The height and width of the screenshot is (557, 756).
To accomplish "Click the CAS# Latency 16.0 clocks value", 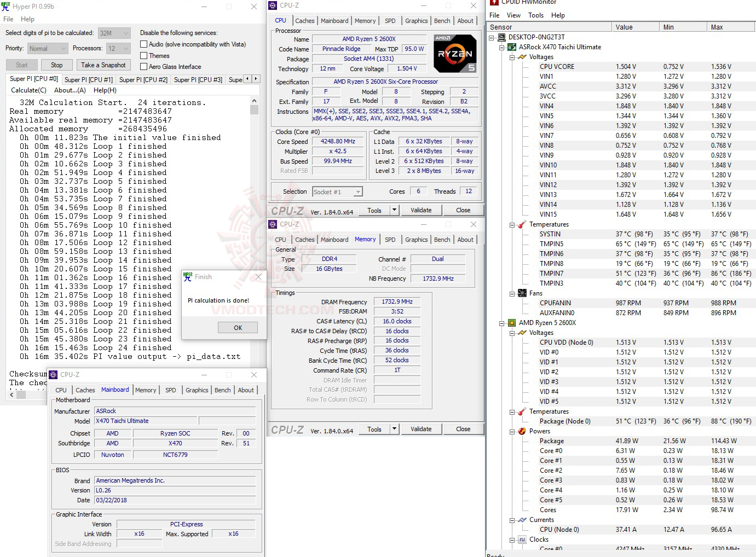I will 397,322.
